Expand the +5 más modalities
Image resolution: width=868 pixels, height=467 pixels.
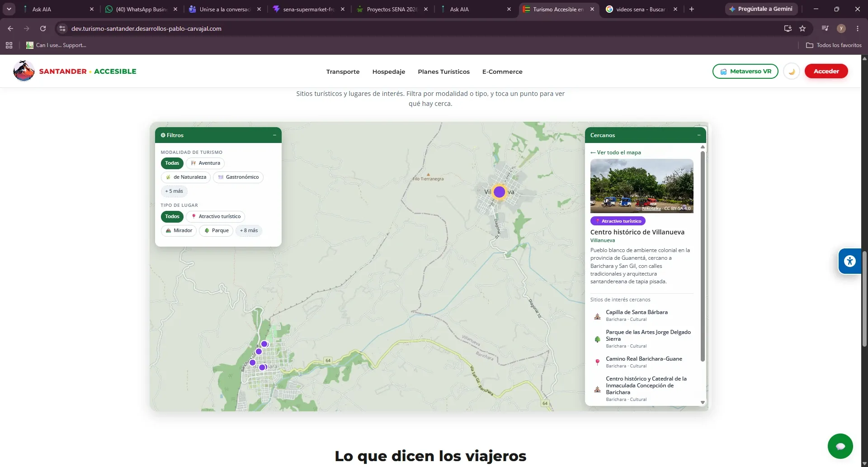pyautogui.click(x=174, y=191)
